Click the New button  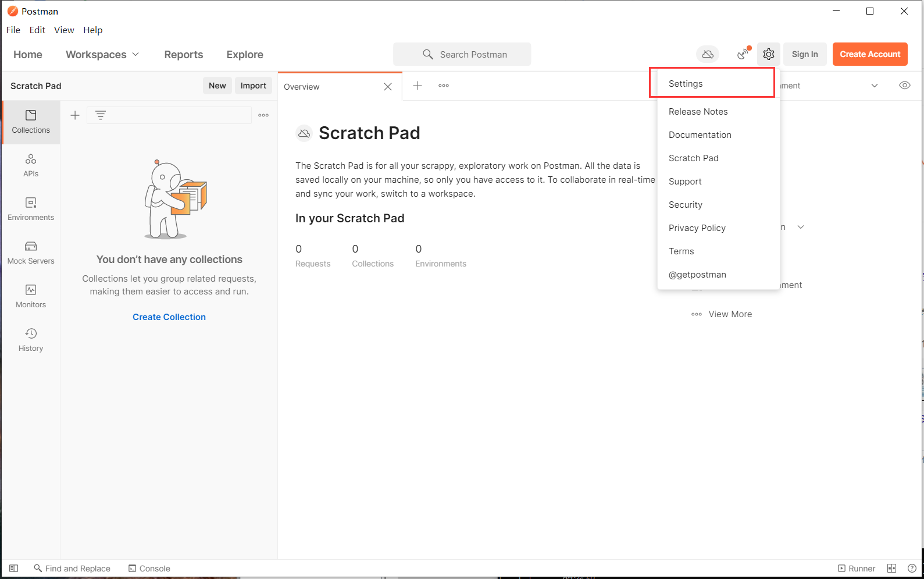point(217,86)
